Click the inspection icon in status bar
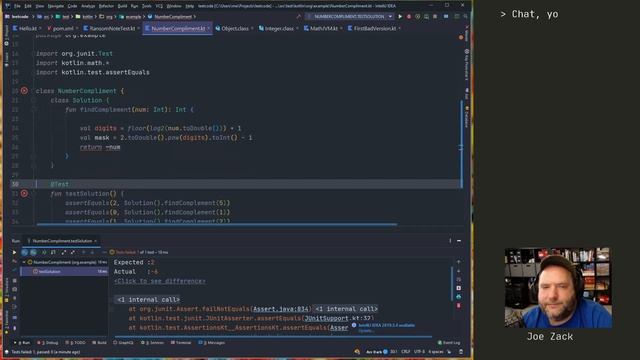Viewport: 640px width, 360px height. coord(358,351)
